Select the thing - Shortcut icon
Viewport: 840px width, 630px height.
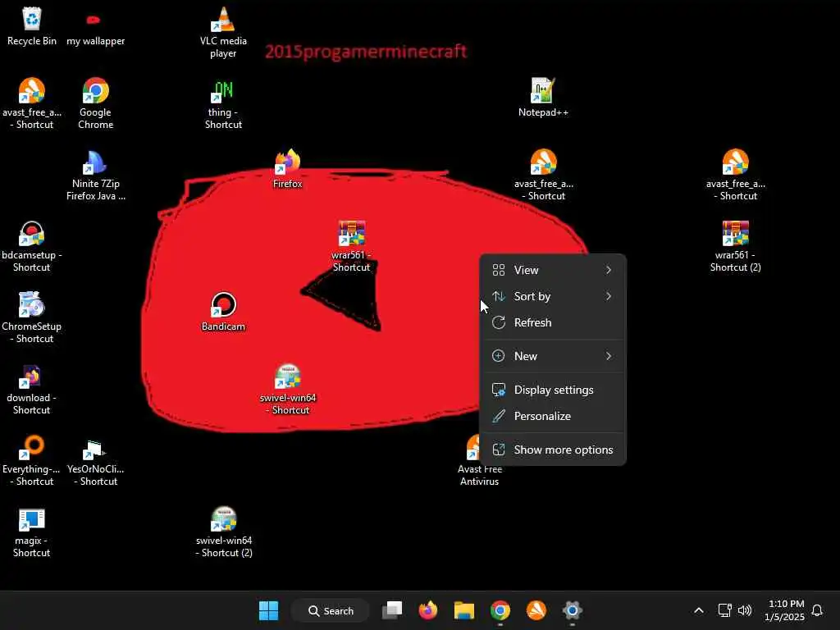(223, 103)
